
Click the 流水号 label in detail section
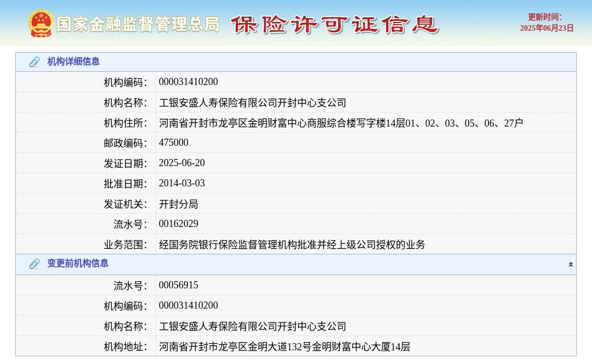(x=130, y=225)
